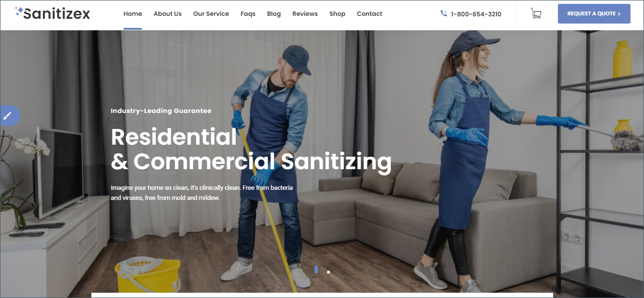This screenshot has width=644, height=298.
Task: Select the first slider pagination dot
Action: coord(316,270)
